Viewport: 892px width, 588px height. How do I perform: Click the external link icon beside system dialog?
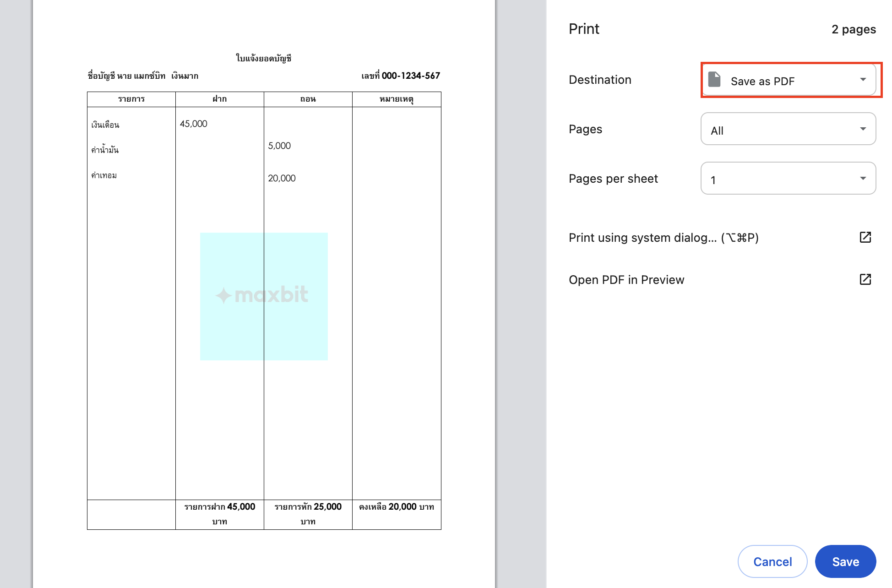click(x=865, y=238)
